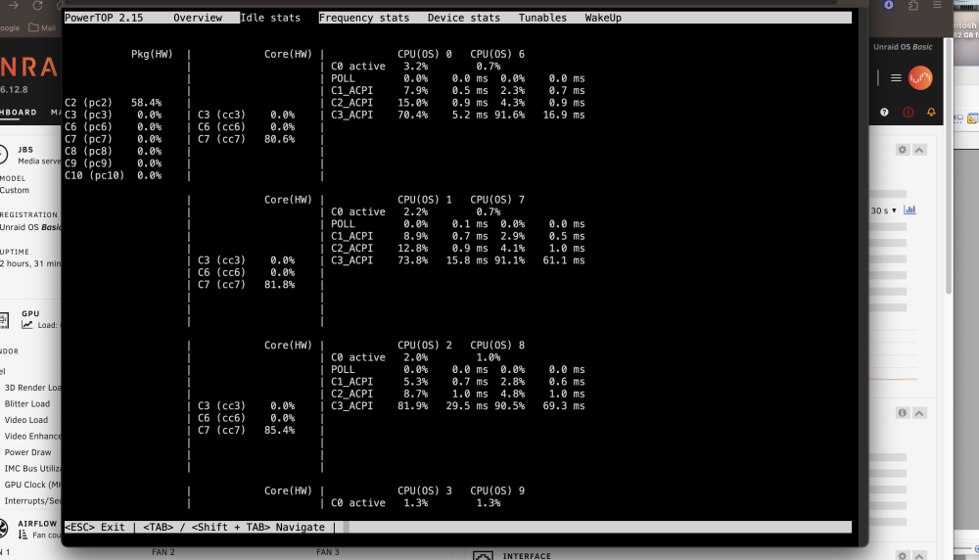Screen dimensions: 979x560
Task: Open the yellow notifications bell
Action: point(931,113)
